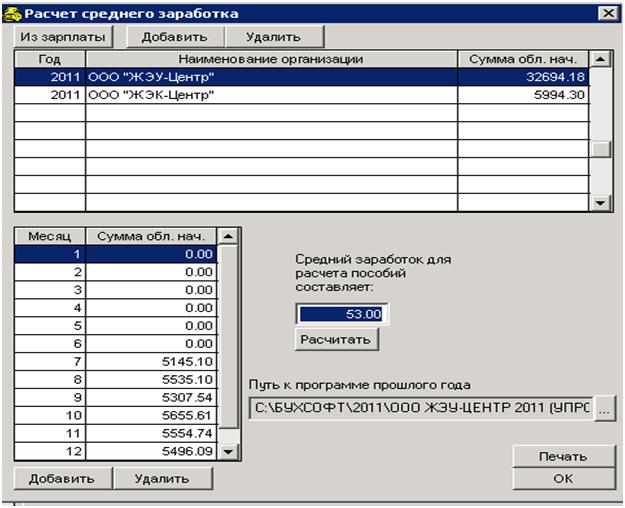Click the Печать button
Viewport: 625px width, 508px height.
(564, 456)
